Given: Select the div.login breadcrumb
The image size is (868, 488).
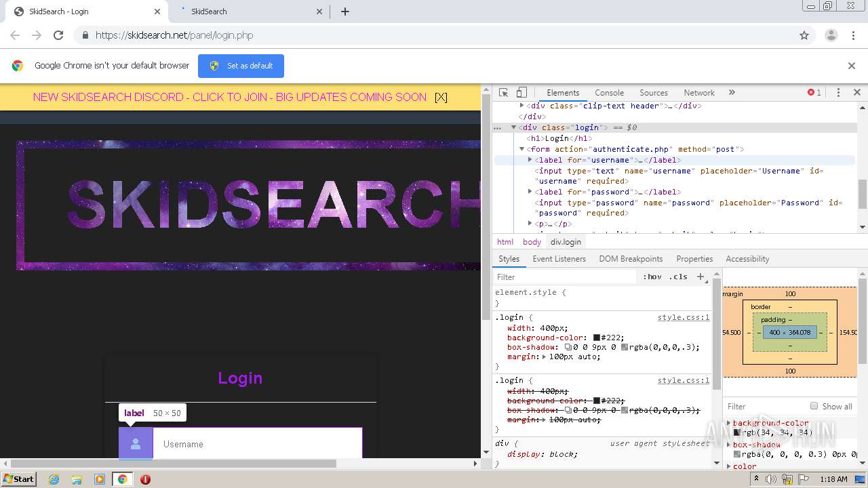Looking at the screenshot, I should pyautogui.click(x=566, y=242).
